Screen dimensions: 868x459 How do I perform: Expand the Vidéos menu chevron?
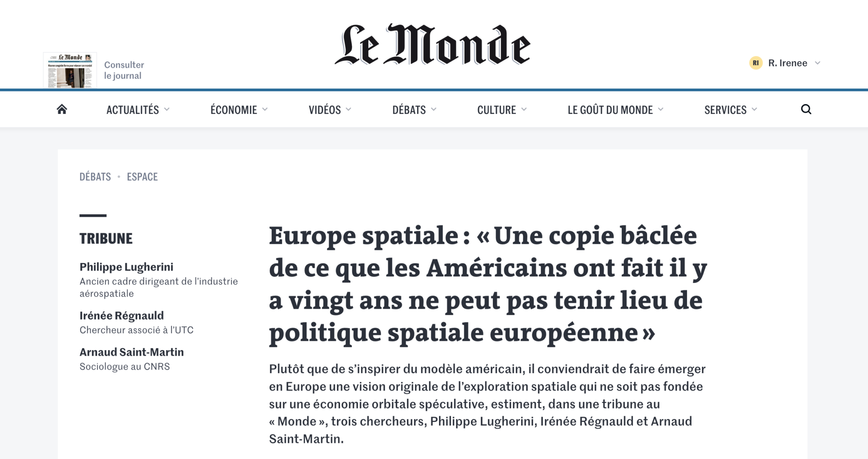348,109
